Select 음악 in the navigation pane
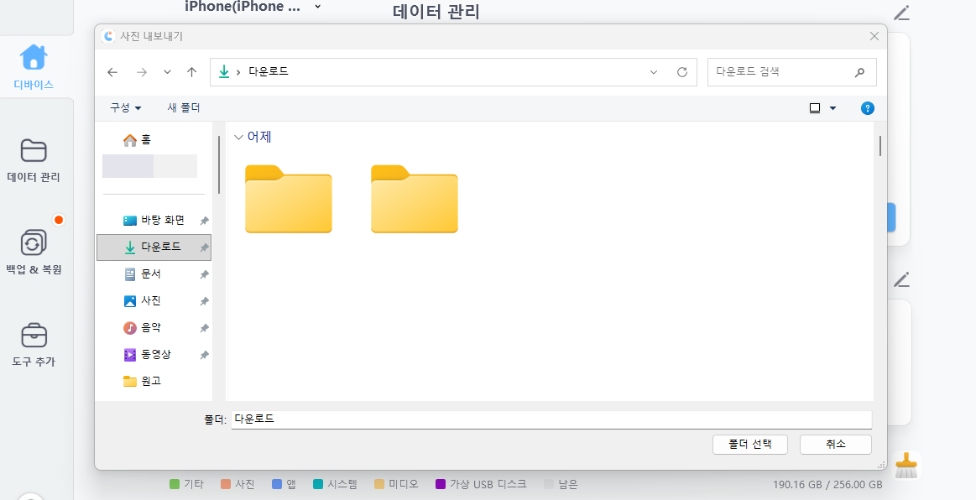 143,328
